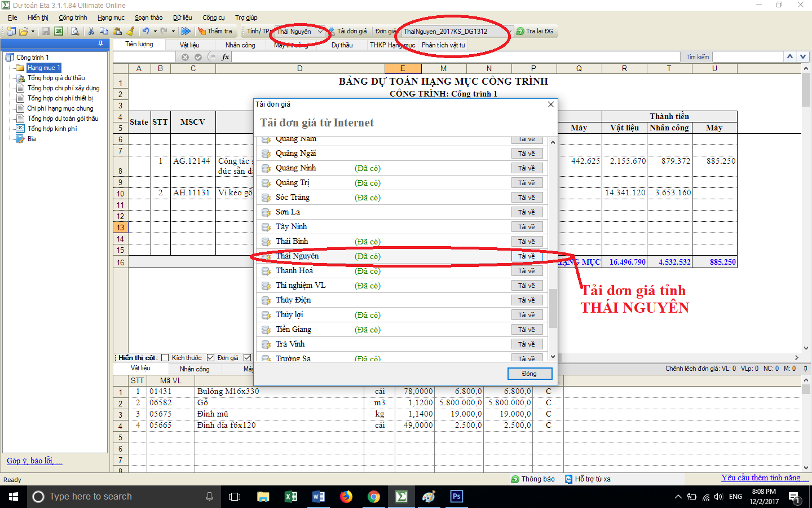Click the format painter brush icon

click(131, 32)
